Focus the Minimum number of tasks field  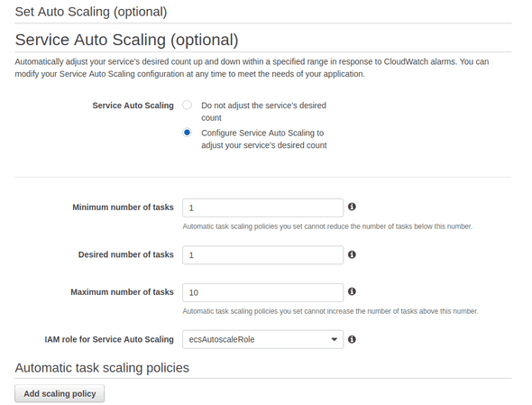tap(262, 207)
